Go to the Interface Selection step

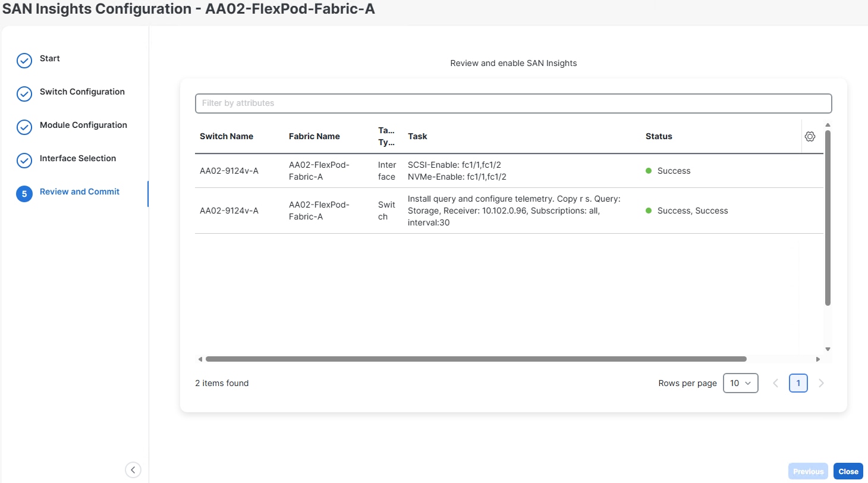pyautogui.click(x=78, y=158)
